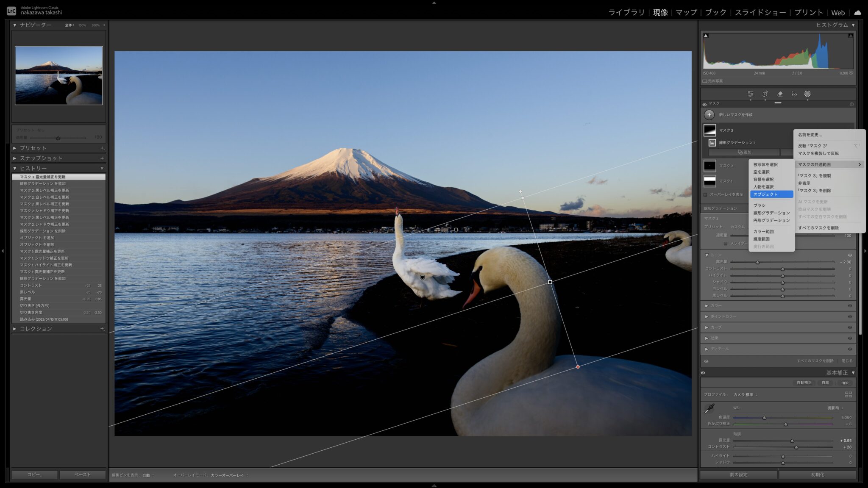Expand the プリセット panel
Image resolution: width=868 pixels, height=488 pixels.
click(33, 148)
